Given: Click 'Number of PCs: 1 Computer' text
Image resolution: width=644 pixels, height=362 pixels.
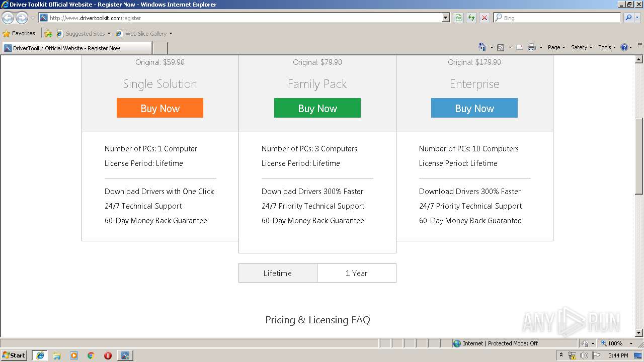Looking at the screenshot, I should (151, 149).
